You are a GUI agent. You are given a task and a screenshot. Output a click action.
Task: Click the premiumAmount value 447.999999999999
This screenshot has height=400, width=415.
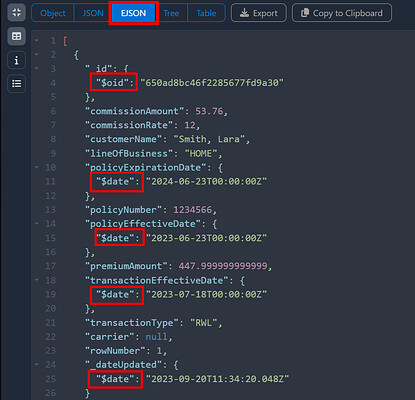pyautogui.click(x=223, y=266)
